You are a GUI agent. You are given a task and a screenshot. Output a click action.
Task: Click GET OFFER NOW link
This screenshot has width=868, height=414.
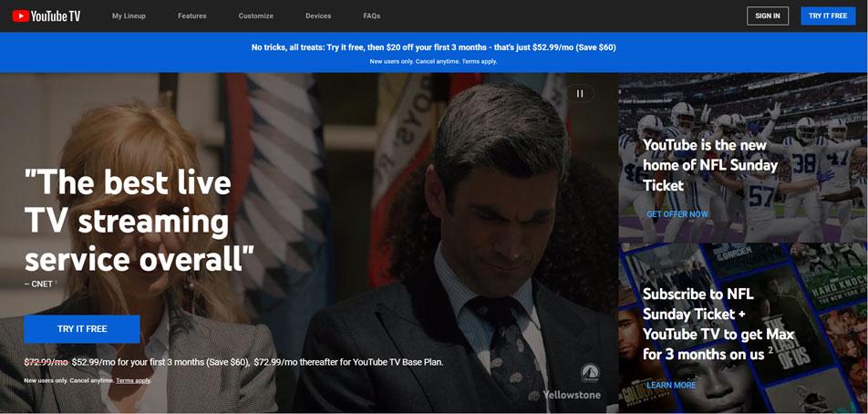coord(677,214)
